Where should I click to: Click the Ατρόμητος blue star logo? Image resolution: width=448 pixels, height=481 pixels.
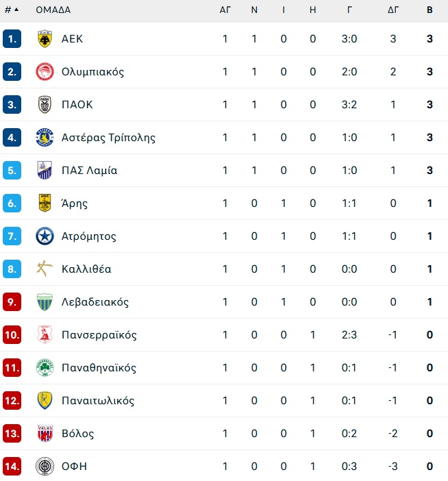(45, 236)
